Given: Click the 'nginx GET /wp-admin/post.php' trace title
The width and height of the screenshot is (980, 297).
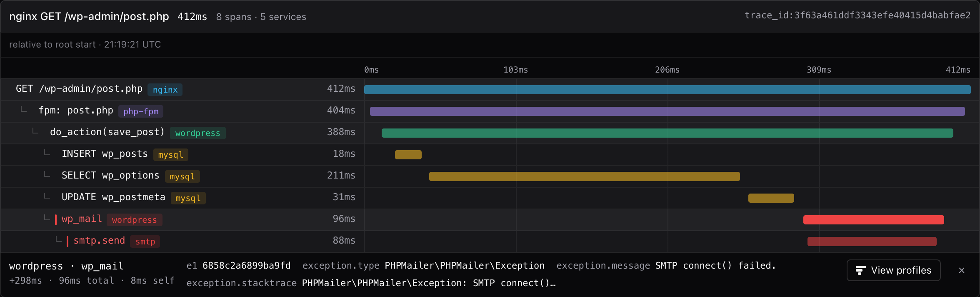Looking at the screenshot, I should (89, 16).
